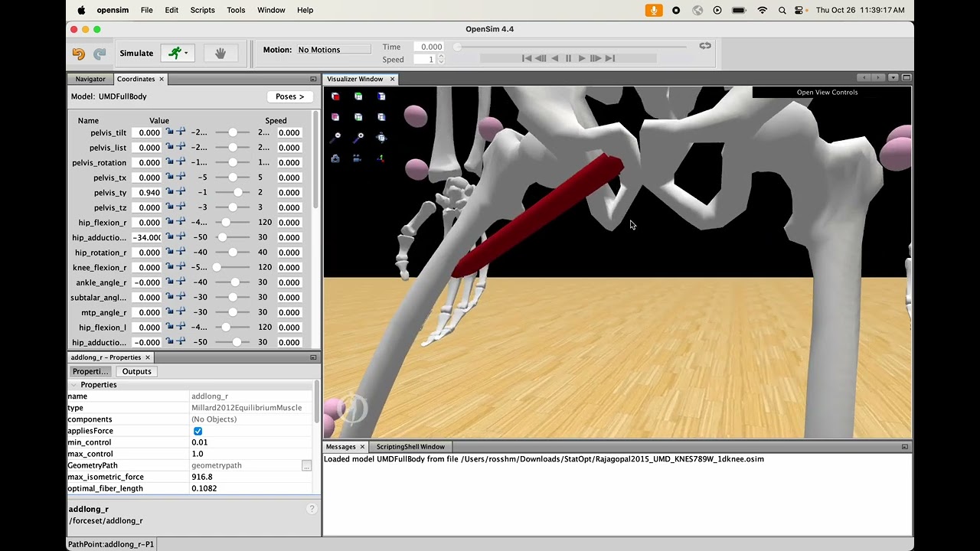Screen dimensions: 980x551
Task: Collapse the Properties section expander
Action: coord(74,385)
